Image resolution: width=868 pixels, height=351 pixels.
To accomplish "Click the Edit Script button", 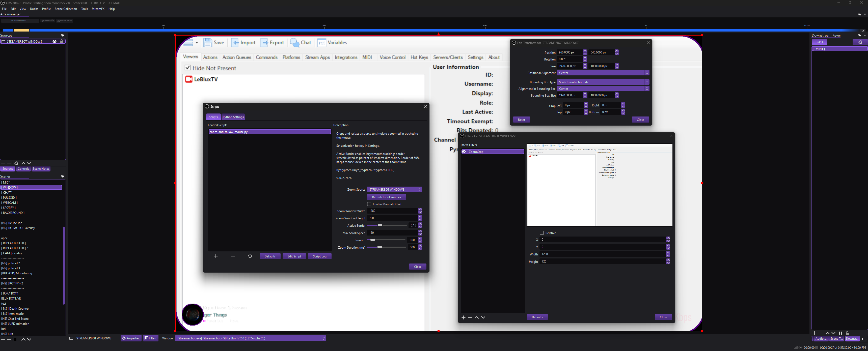I will (x=294, y=256).
